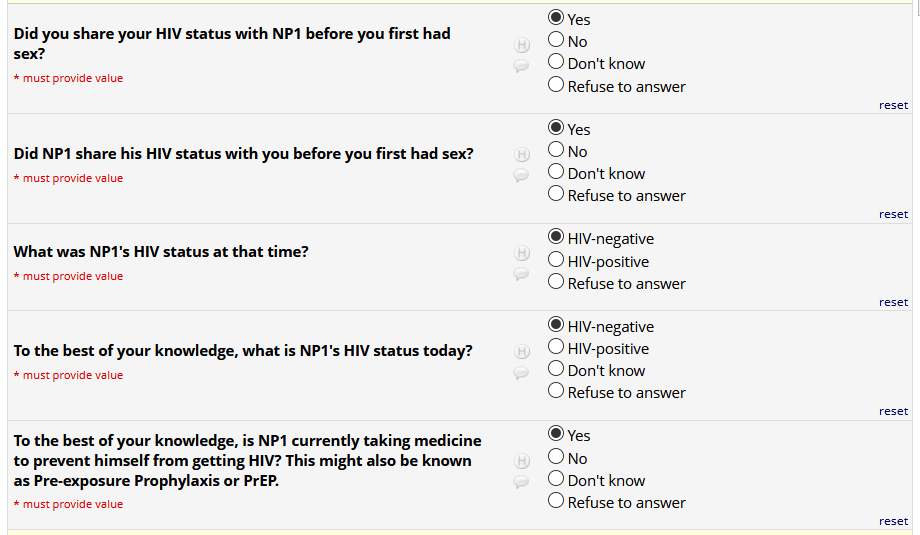Open comment balloon for NP1's HIV status today question
Viewport: 920px width, 535px height.
click(x=521, y=373)
